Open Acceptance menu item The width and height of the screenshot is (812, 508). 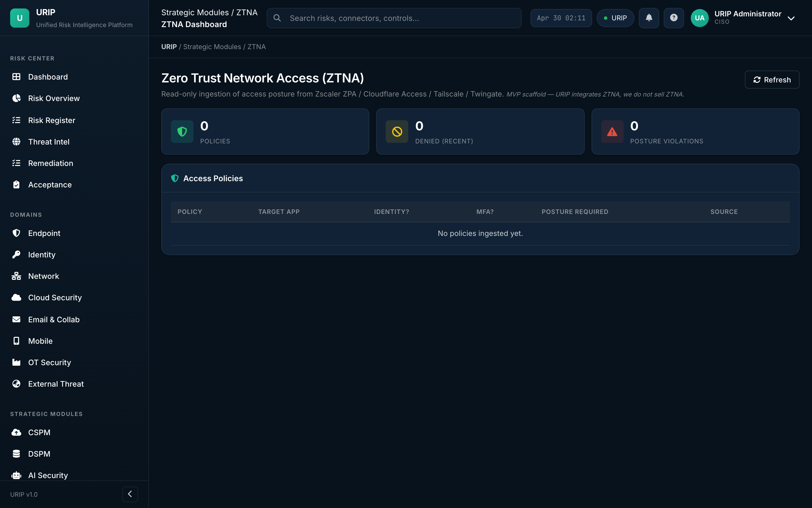coord(50,185)
